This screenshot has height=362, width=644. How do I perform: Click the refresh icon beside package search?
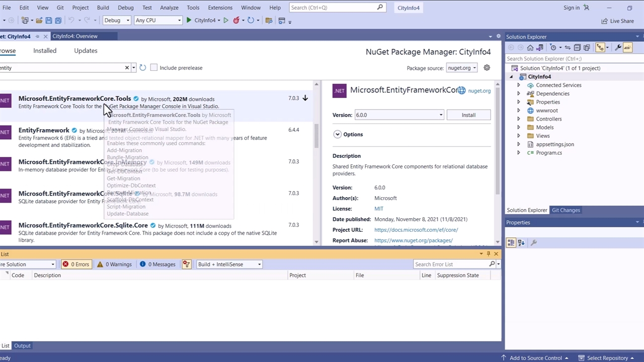click(143, 68)
